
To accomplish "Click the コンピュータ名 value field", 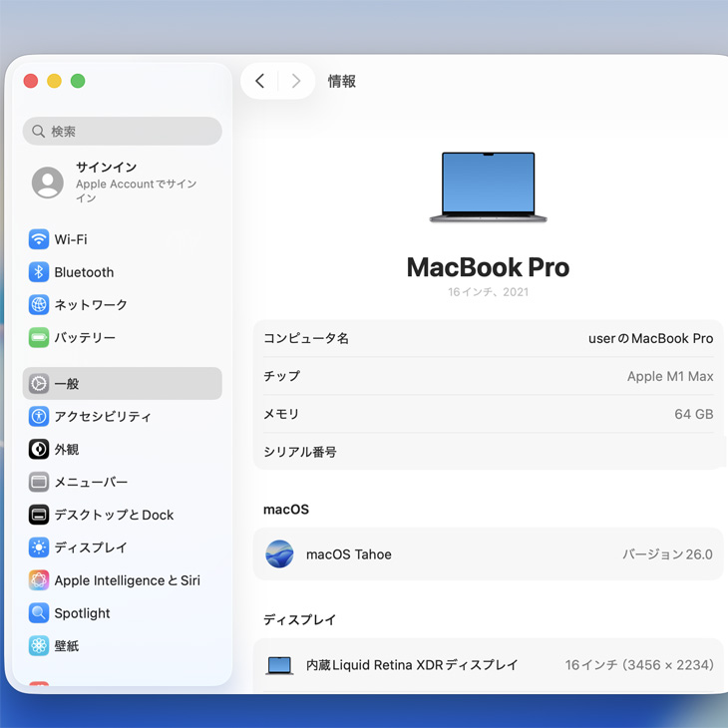I will tap(650, 339).
